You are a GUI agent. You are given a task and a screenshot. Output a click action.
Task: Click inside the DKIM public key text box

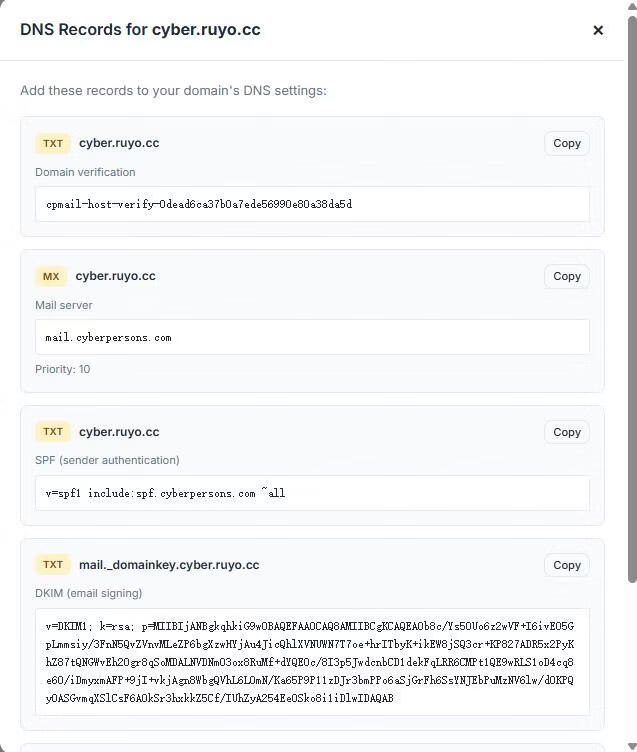[x=312, y=662]
